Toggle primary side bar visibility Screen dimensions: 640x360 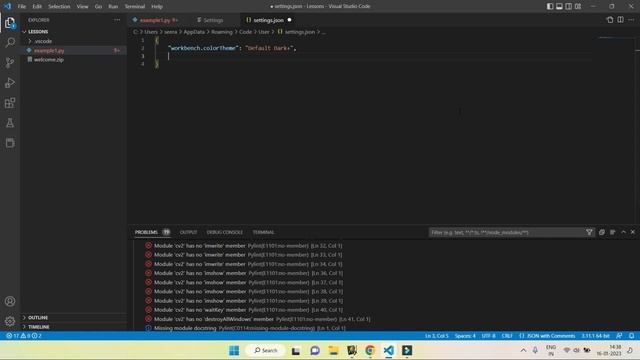click(550, 6)
